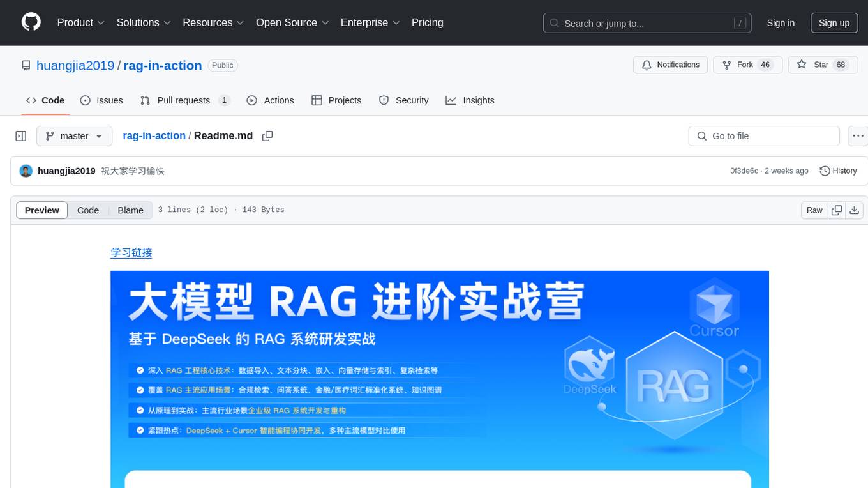Click the Fork count 46
The image size is (868, 488).
pyautogui.click(x=766, y=65)
